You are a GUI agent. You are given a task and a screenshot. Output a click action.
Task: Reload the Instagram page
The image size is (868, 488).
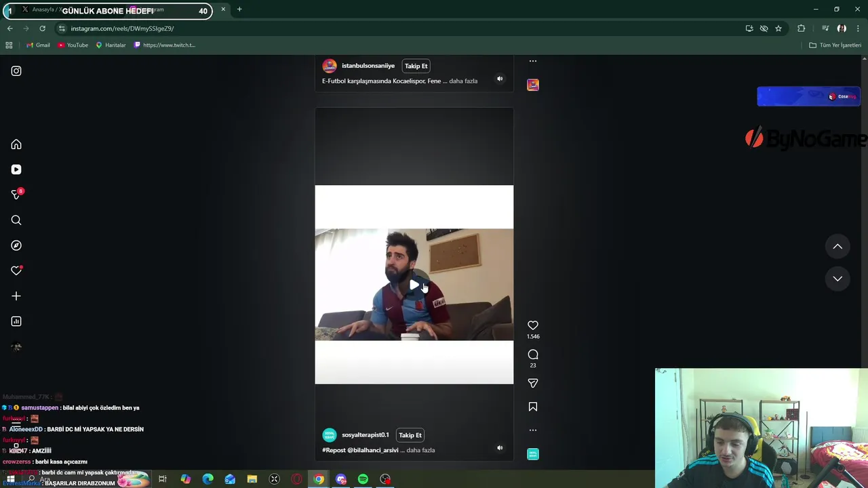point(42,28)
